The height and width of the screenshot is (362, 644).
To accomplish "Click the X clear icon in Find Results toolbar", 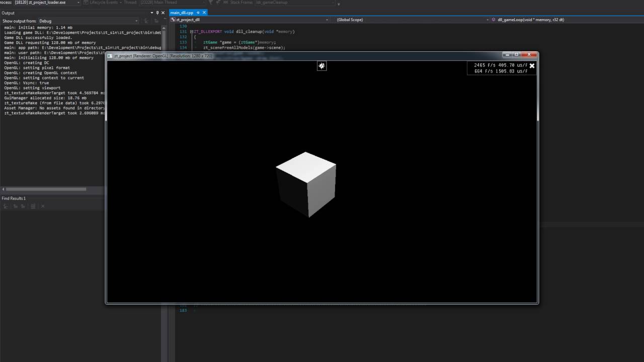I will pos(43,206).
